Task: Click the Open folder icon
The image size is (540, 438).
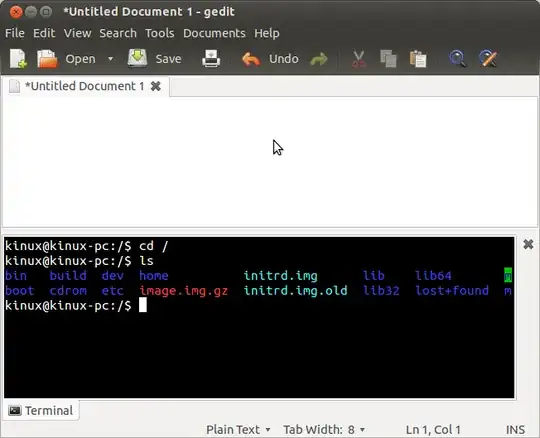Action: [47, 59]
